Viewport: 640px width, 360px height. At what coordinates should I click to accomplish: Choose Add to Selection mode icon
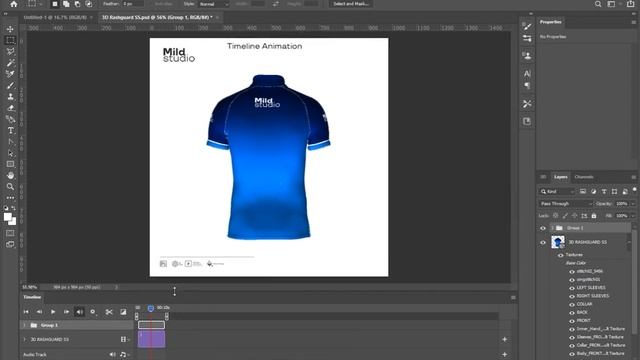[x=66, y=4]
